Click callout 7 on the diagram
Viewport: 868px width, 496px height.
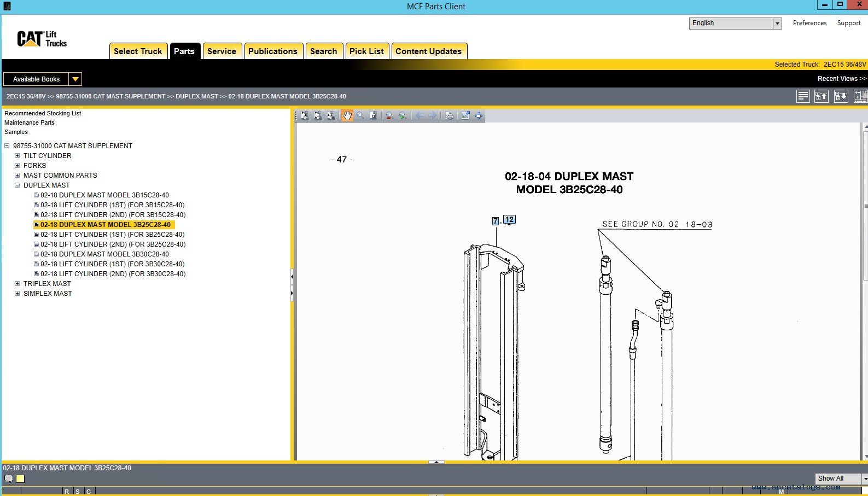coord(496,221)
